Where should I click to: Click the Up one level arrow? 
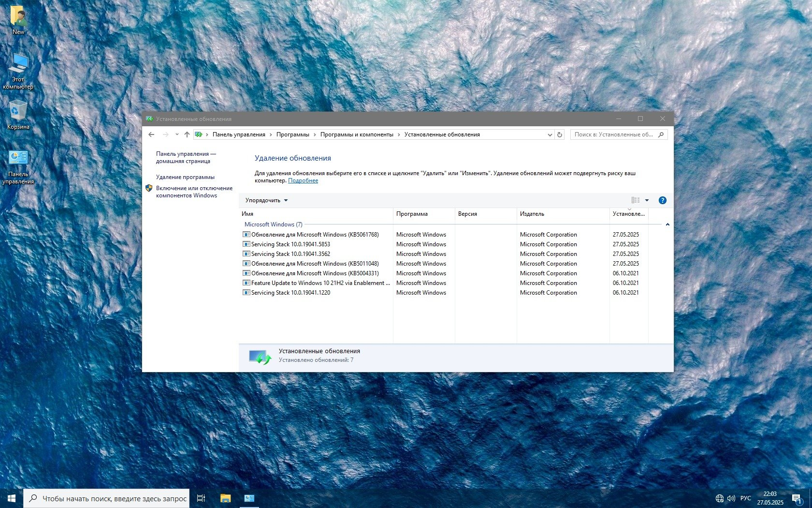[187, 134]
